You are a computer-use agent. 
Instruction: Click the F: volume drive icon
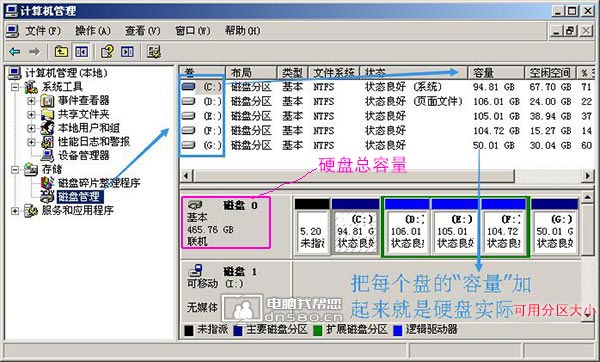pos(188,130)
